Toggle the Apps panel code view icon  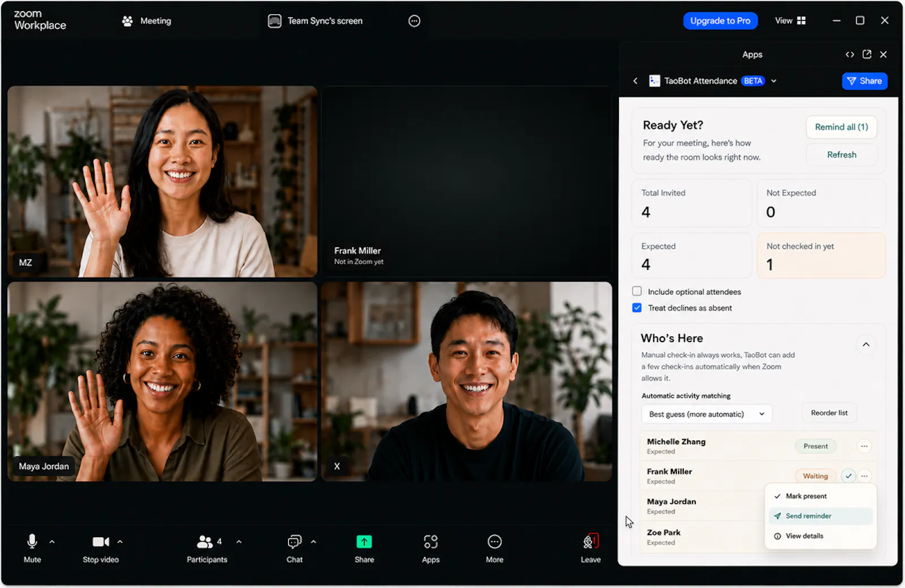point(850,54)
